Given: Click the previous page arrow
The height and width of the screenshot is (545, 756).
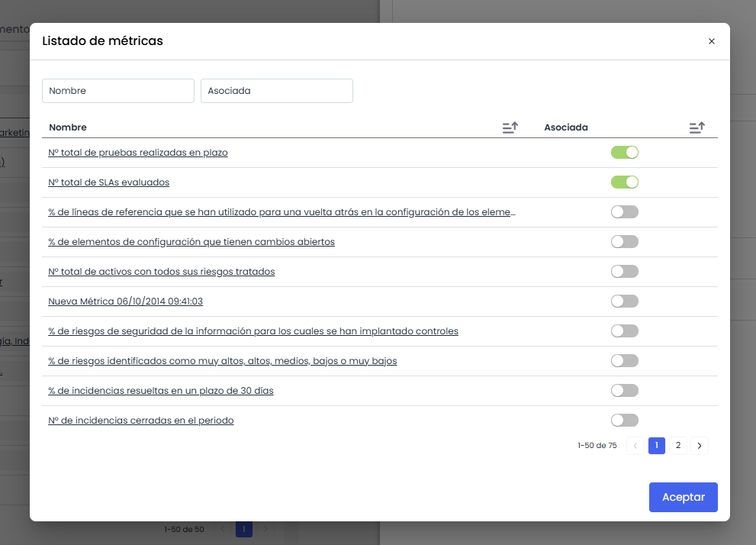Looking at the screenshot, I should (x=635, y=446).
